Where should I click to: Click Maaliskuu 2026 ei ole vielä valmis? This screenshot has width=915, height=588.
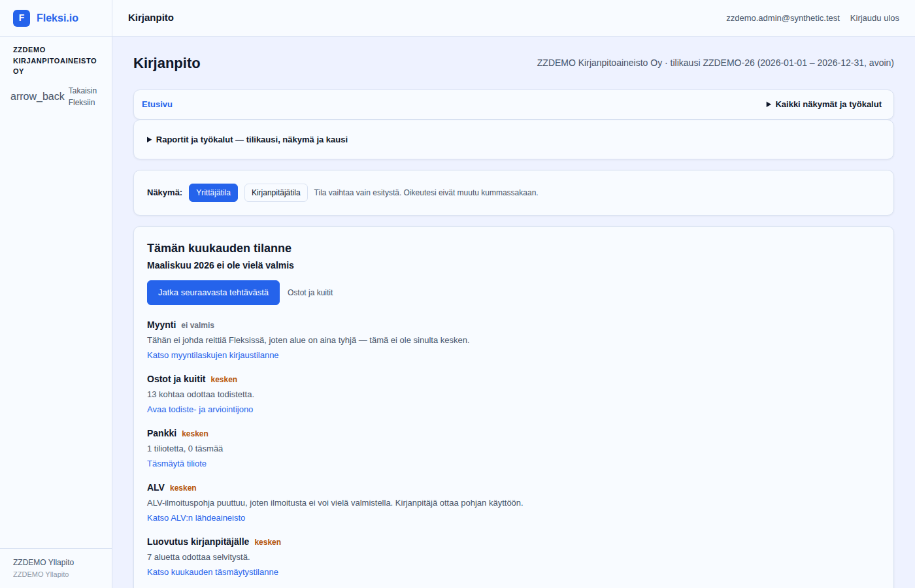click(x=220, y=265)
